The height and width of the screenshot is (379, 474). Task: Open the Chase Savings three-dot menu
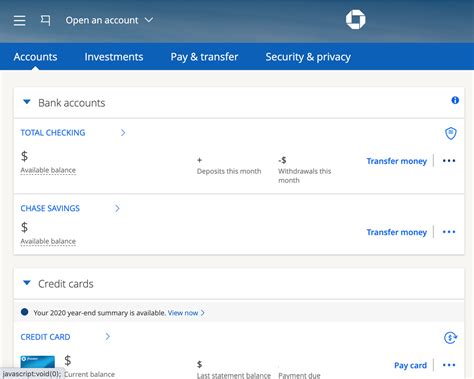point(449,232)
